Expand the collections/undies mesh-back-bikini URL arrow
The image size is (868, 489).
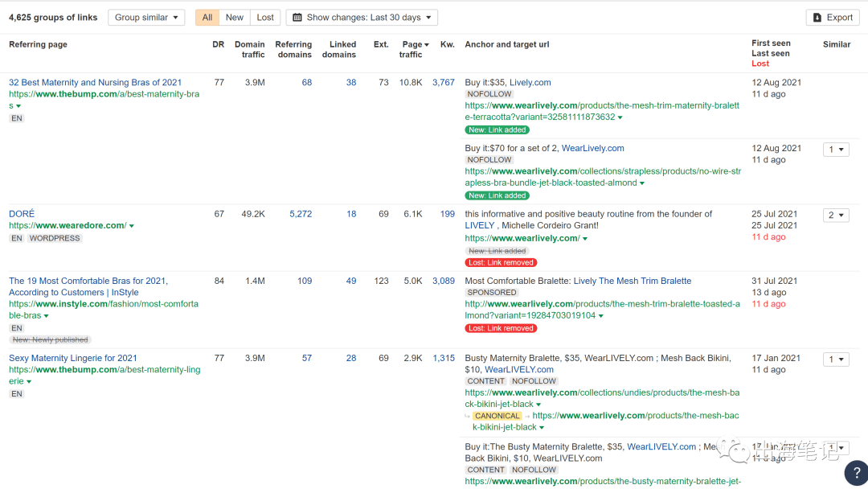click(x=538, y=405)
